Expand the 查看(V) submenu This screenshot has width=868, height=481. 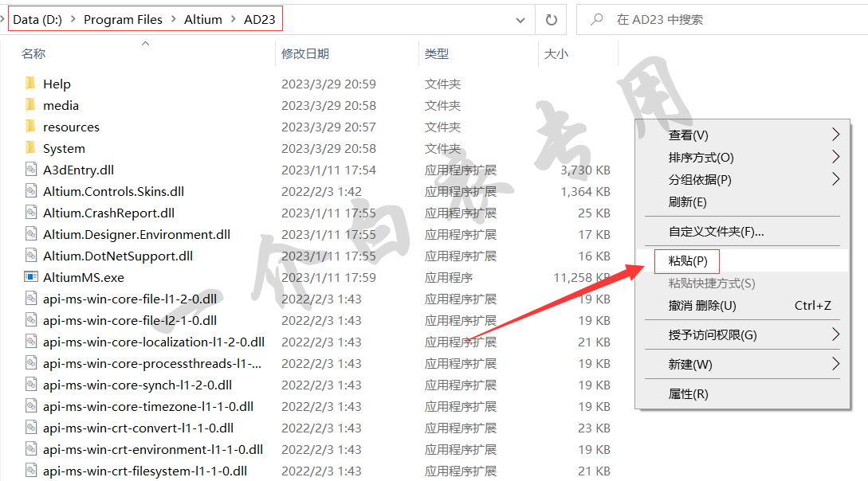click(836, 135)
